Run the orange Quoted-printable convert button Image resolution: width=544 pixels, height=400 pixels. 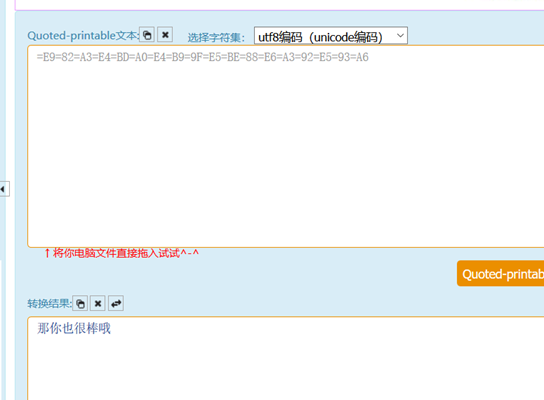pyautogui.click(x=501, y=274)
